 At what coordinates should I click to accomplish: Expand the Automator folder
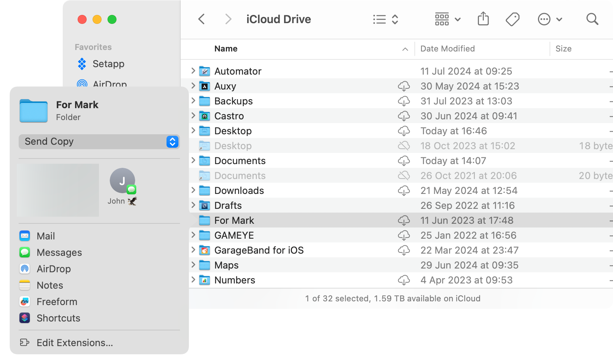pyautogui.click(x=193, y=71)
